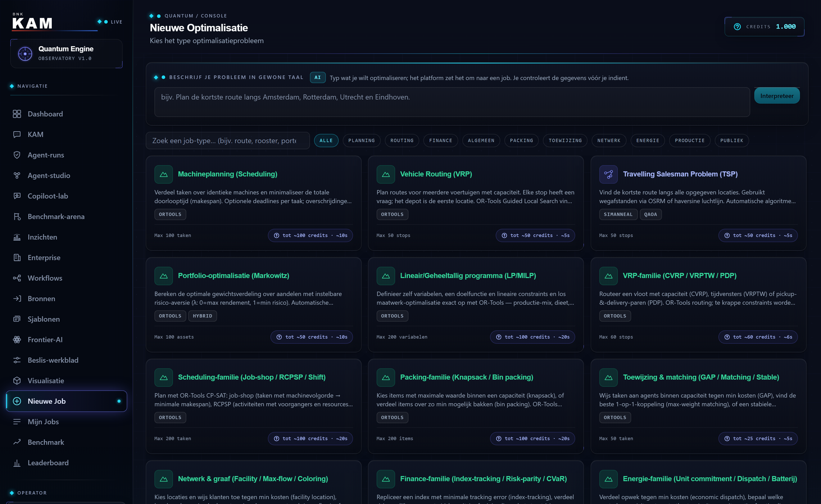
Task: Click the QAOA tag on TSP card
Action: click(x=650, y=215)
